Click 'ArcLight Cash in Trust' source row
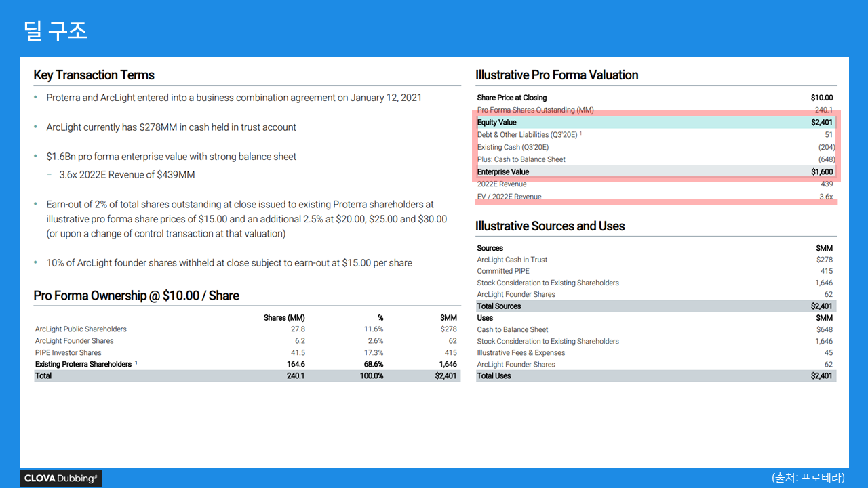Image resolution: width=868 pixels, height=488 pixels. point(655,260)
